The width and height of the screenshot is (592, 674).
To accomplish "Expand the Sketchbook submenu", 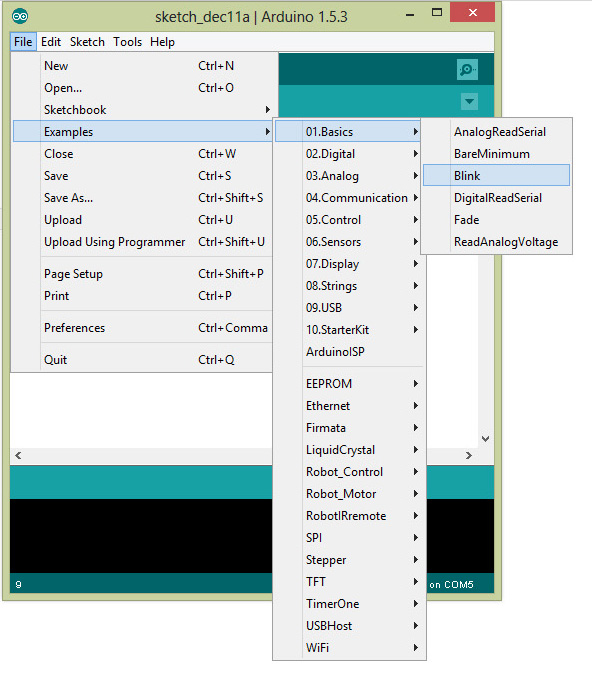I will (143, 110).
